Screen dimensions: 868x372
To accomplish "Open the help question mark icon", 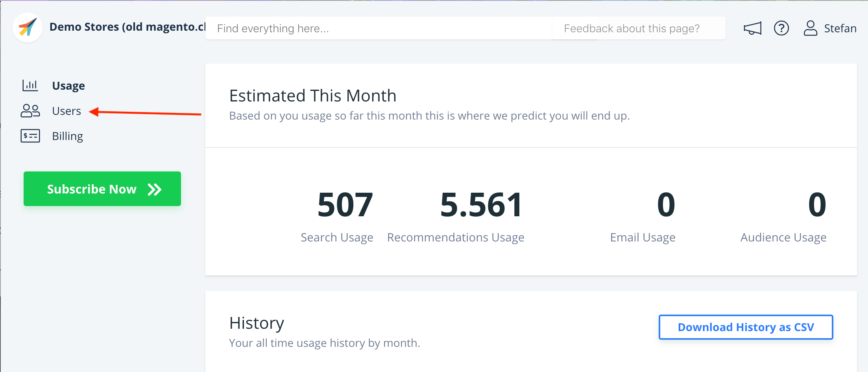I will [781, 28].
